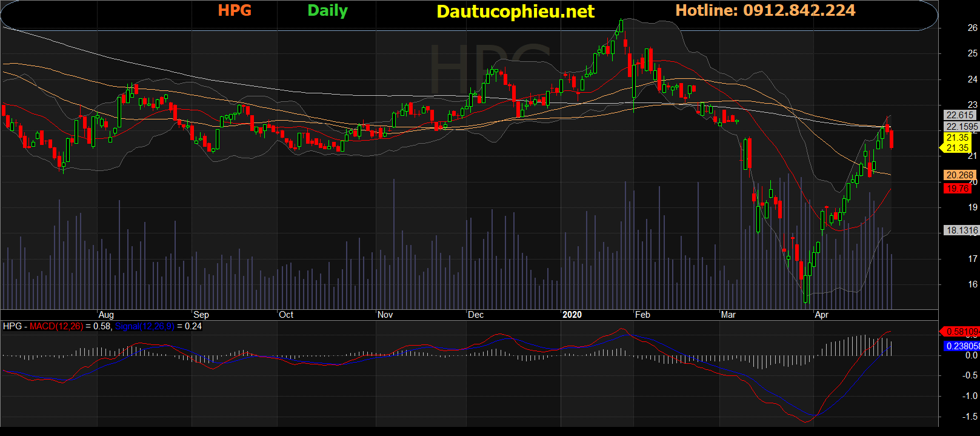Click the 2020 year marker on time axis
This screenshot has height=436, width=980.
572,315
